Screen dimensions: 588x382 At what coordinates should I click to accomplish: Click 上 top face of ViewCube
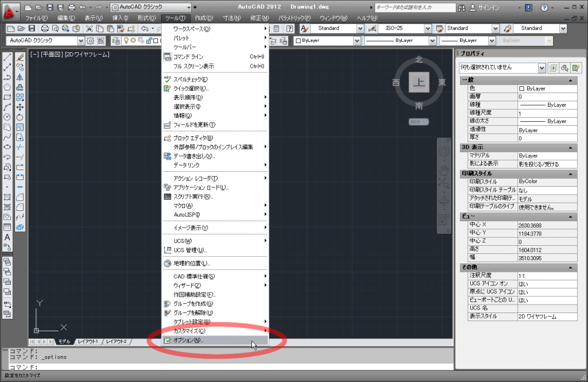pos(419,82)
